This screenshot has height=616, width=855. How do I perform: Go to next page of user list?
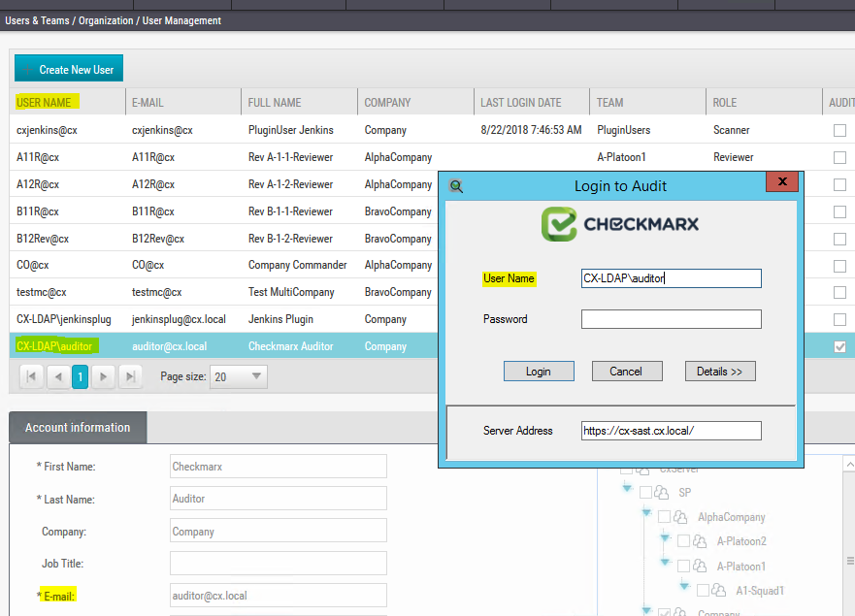103,376
